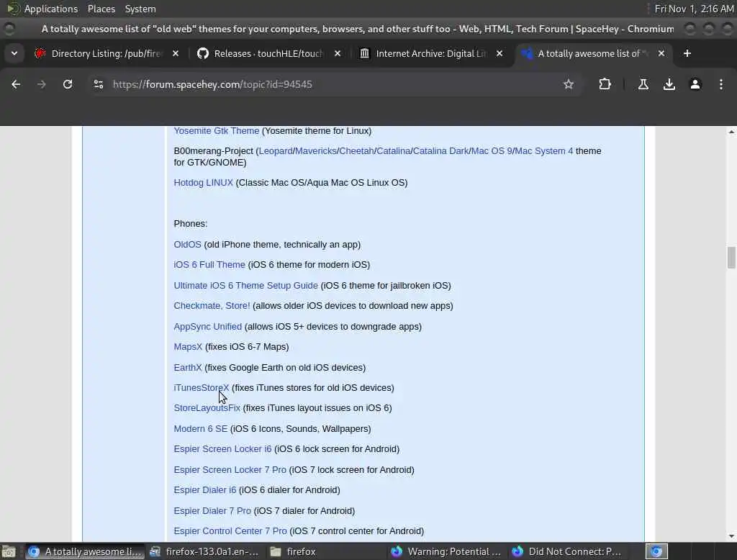The height and width of the screenshot is (560, 737).
Task: Click the show desktop icon in taskbar
Action: pos(9,551)
